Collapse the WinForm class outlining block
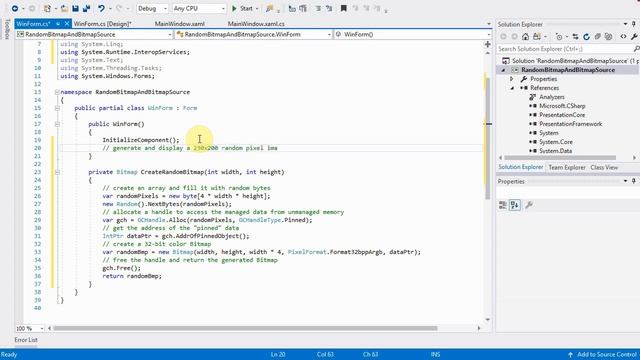 (57, 108)
